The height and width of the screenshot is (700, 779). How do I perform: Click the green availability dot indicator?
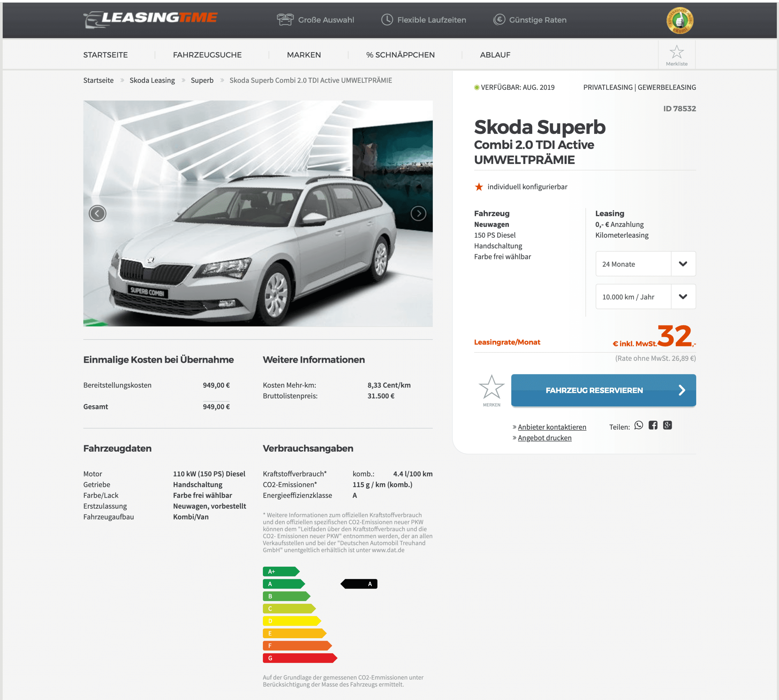click(477, 88)
